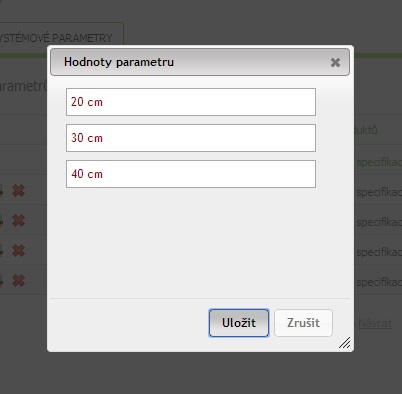The height and width of the screenshot is (394, 402).
Task: Focus the "30 cm" value field
Action: (191, 138)
